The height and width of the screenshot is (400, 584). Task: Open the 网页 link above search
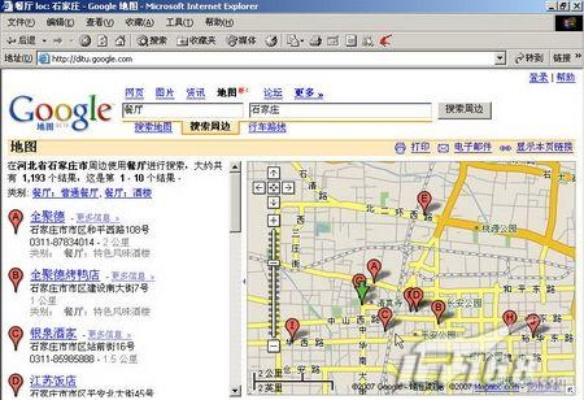pyautogui.click(x=134, y=93)
